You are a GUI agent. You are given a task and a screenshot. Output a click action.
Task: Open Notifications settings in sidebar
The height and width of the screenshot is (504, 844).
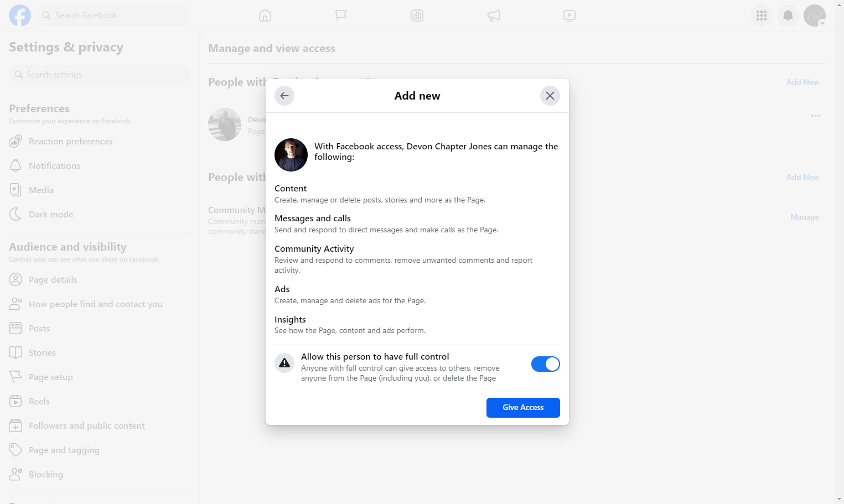click(100, 166)
